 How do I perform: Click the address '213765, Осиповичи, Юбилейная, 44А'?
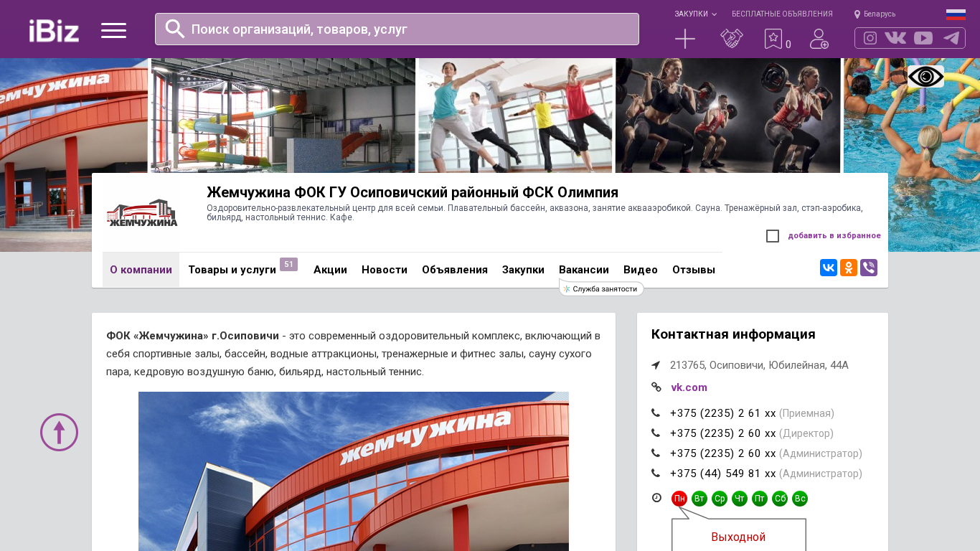pyautogui.click(x=759, y=365)
